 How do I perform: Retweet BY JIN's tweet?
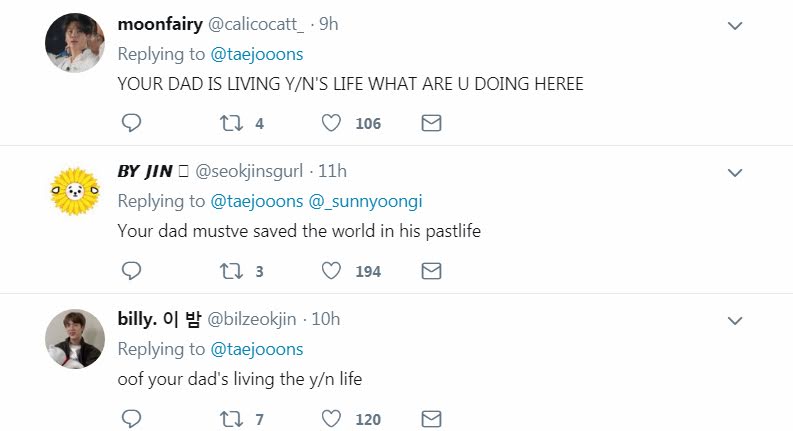tap(229, 271)
